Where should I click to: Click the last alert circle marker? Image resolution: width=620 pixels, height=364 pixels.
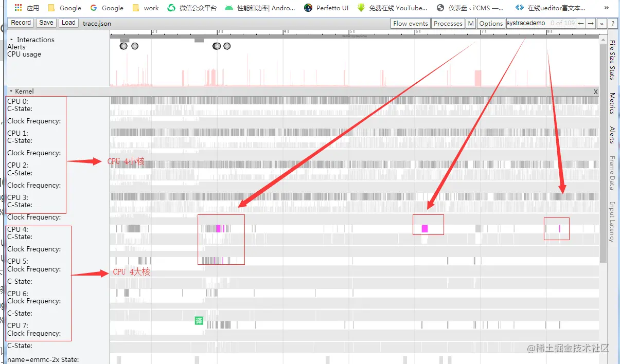227,46
